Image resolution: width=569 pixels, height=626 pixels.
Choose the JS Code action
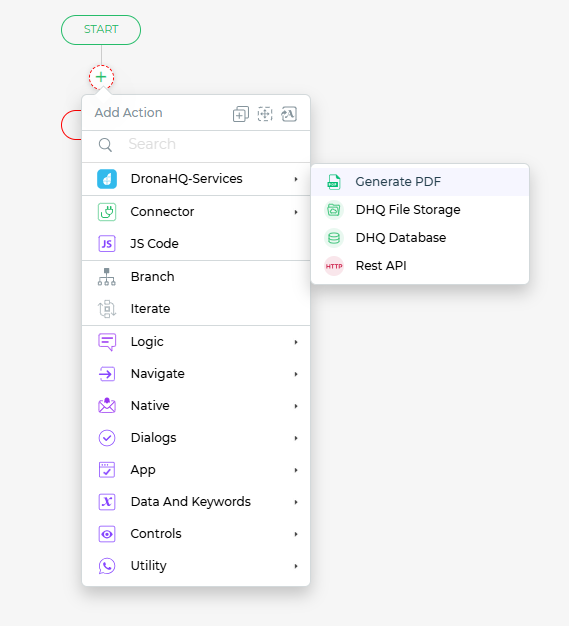tap(196, 244)
